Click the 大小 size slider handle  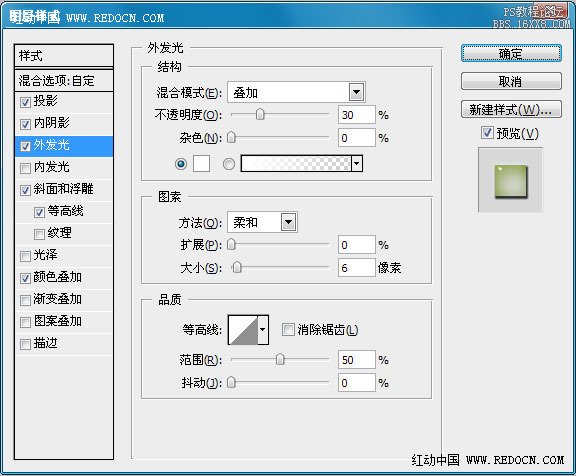coord(237,267)
